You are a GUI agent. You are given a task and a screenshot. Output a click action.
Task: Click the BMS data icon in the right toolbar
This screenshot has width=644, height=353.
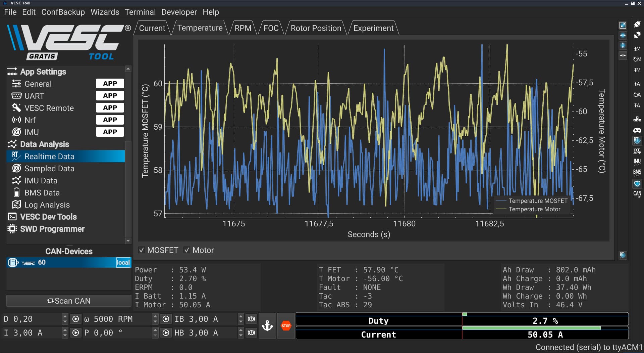[637, 172]
